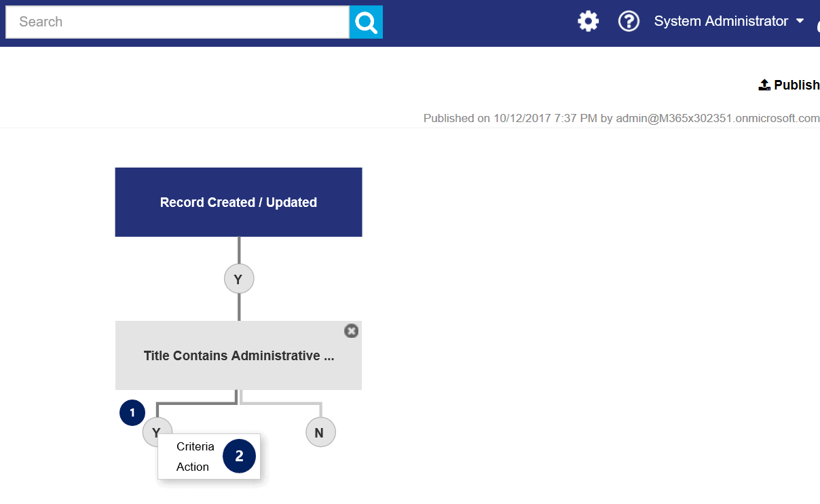
Task: Expand the System Administrator user menu
Action: [x=729, y=22]
